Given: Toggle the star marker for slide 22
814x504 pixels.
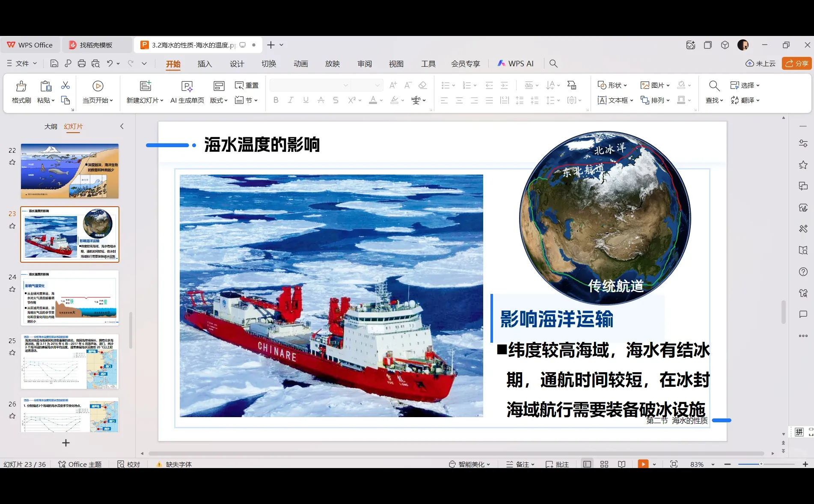Looking at the screenshot, I should point(12,163).
